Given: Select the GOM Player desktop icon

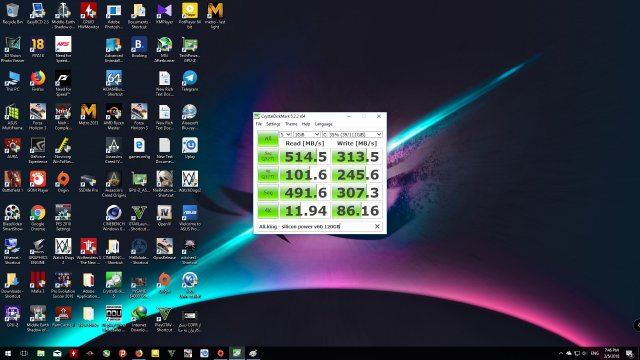Looking at the screenshot, I should coord(38,182).
